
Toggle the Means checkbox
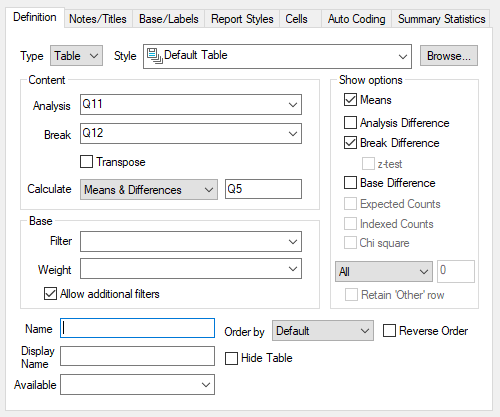coord(350,100)
